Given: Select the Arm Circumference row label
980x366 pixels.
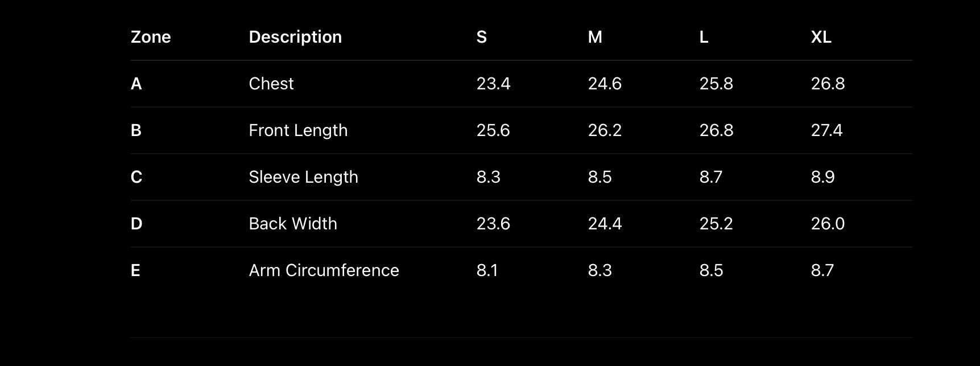Looking at the screenshot, I should 324,270.
